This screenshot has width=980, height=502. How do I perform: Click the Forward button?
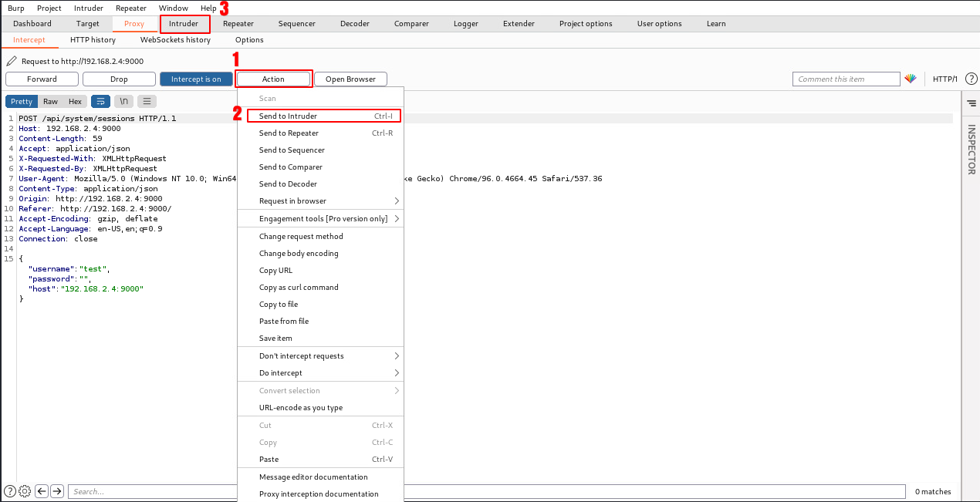pos(42,79)
